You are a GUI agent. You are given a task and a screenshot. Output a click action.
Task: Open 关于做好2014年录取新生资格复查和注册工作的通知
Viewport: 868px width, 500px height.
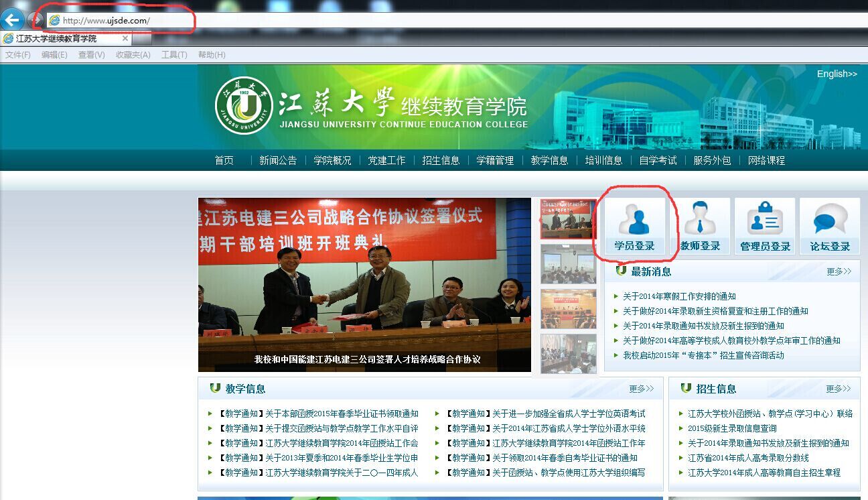[x=715, y=311]
